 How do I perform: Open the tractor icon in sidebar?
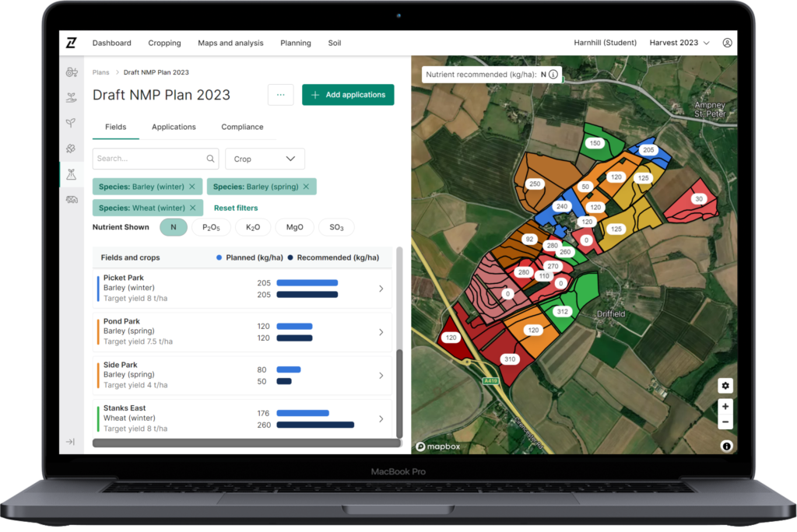click(x=72, y=72)
